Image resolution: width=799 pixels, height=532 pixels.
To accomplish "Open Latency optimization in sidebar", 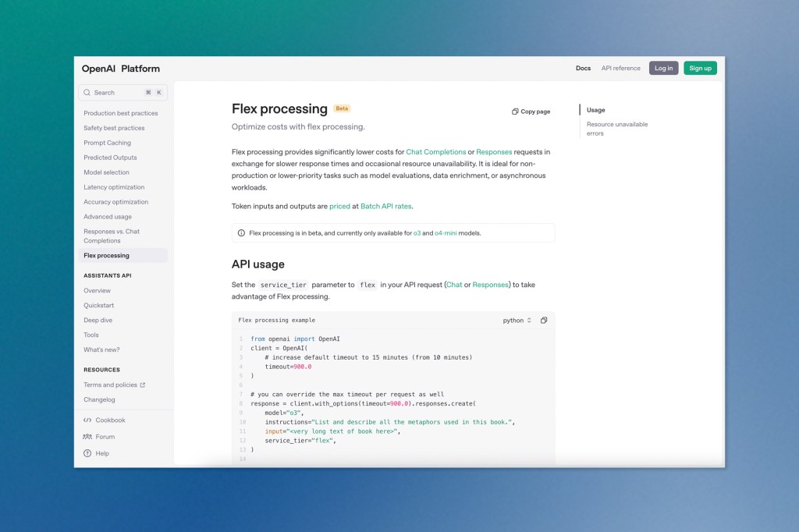I will pos(114,187).
